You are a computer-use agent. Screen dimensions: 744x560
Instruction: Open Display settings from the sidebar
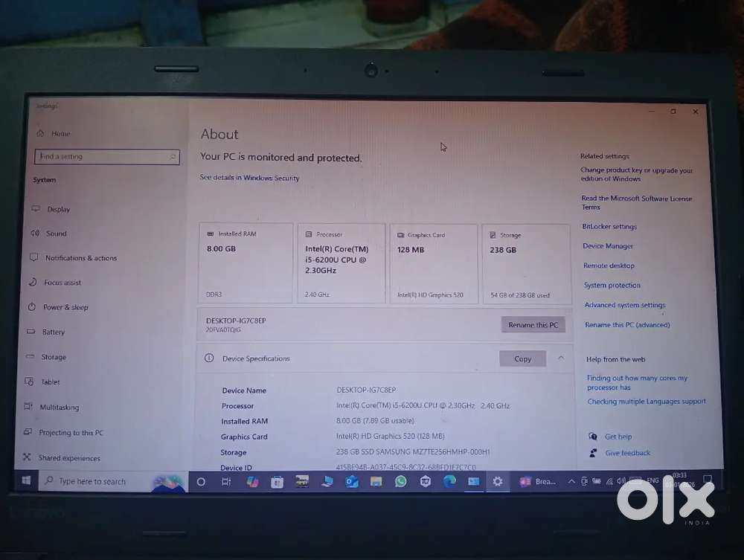click(59, 209)
